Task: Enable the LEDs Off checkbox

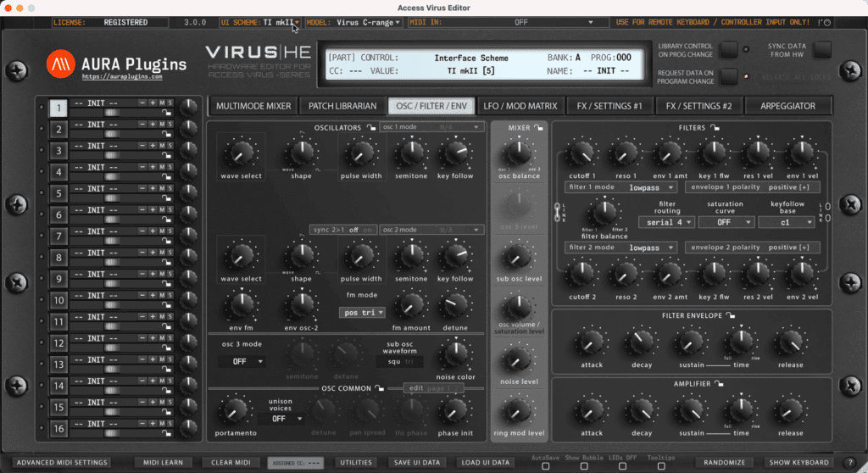Action: [x=623, y=466]
